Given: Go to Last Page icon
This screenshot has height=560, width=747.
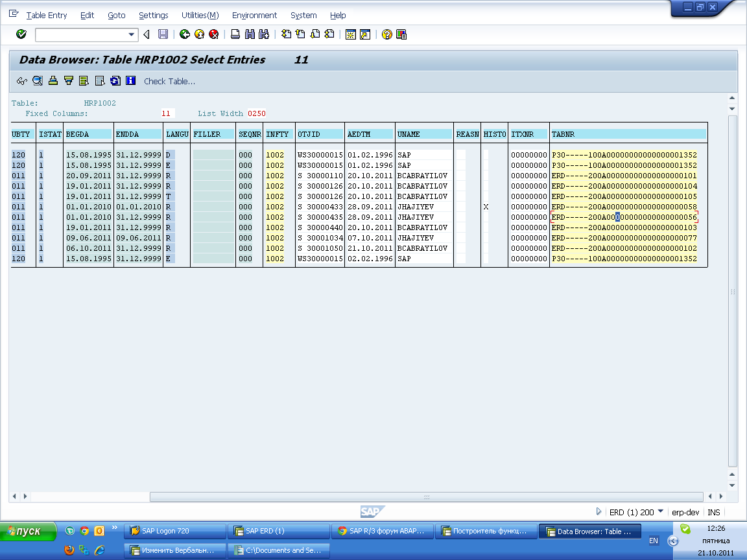Looking at the screenshot, I should (329, 34).
